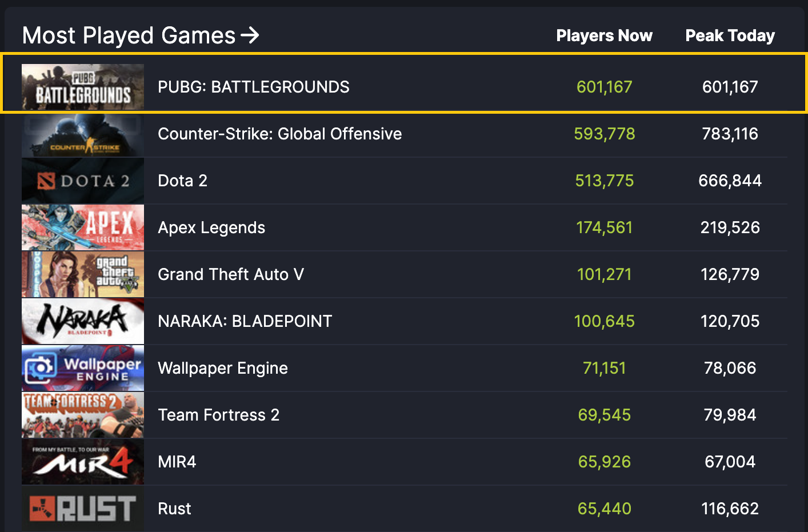Select the Counter-Strike: Global Offensive title
Screen dimensions: 808x532
[x=280, y=134]
